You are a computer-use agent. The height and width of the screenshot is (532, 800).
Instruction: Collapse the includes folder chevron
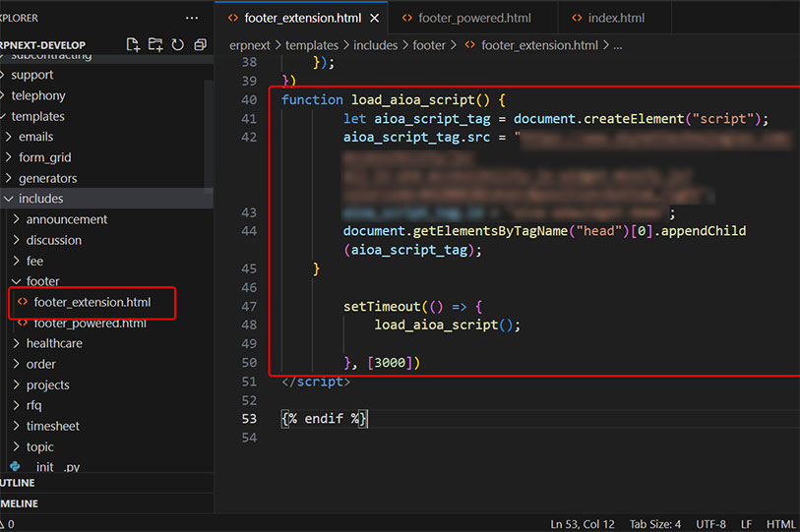8,199
